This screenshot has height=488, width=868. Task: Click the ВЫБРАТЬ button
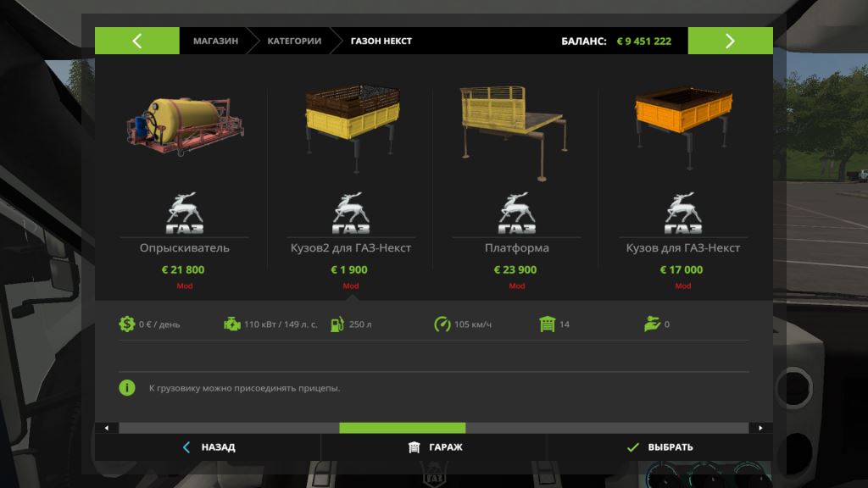659,447
